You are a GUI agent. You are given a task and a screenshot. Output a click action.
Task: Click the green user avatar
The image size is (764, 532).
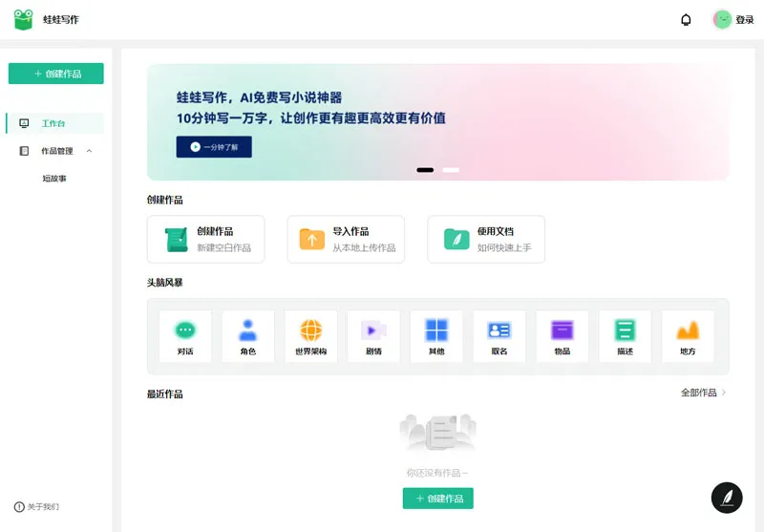722,19
